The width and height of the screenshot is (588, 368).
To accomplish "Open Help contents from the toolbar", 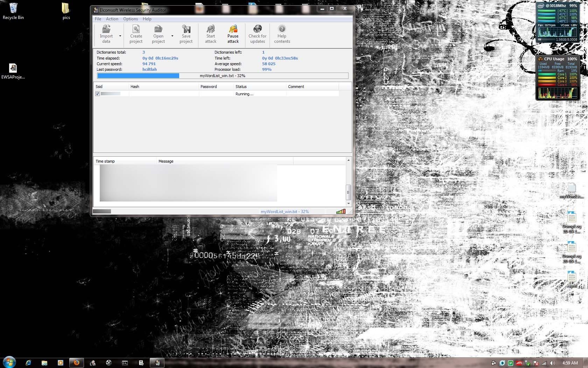I will (x=282, y=34).
